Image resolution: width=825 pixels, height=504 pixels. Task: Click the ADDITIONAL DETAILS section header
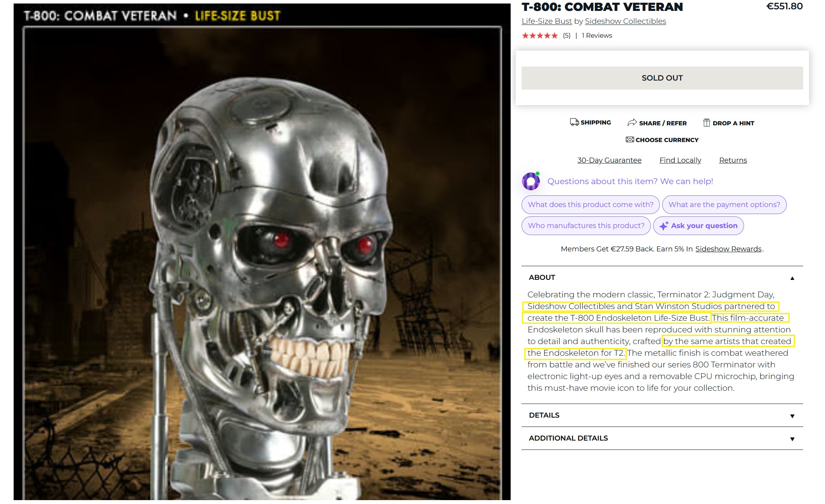click(662, 438)
